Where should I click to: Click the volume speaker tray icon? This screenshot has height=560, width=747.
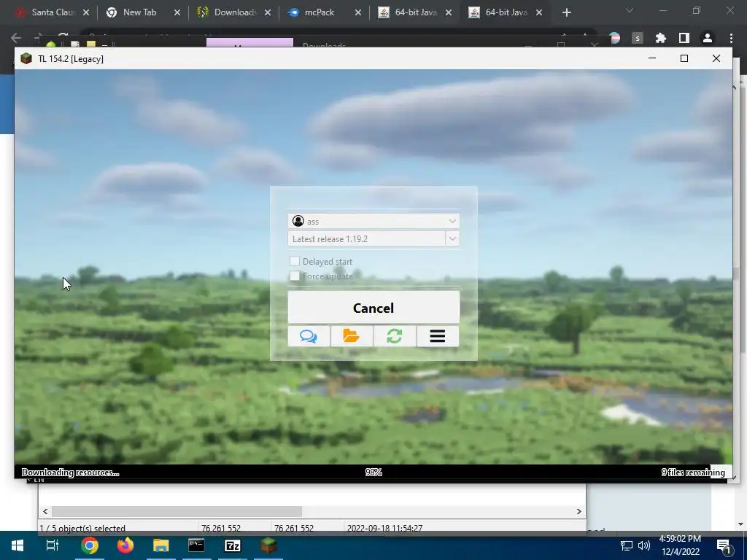(x=643, y=545)
